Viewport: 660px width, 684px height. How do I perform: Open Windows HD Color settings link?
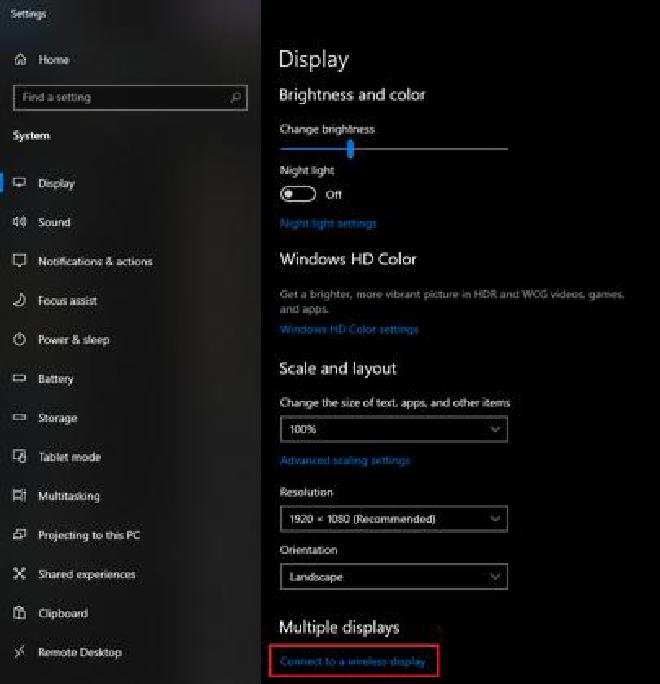[x=349, y=329]
